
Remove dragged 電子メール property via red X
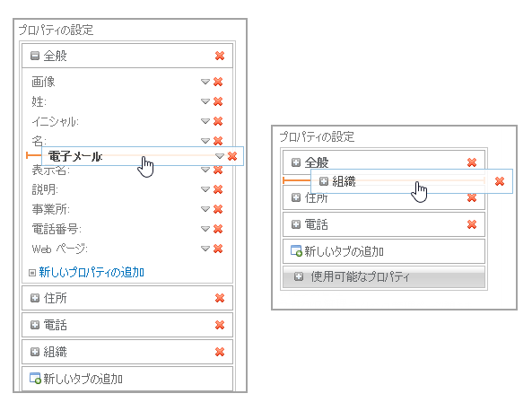click(x=232, y=156)
